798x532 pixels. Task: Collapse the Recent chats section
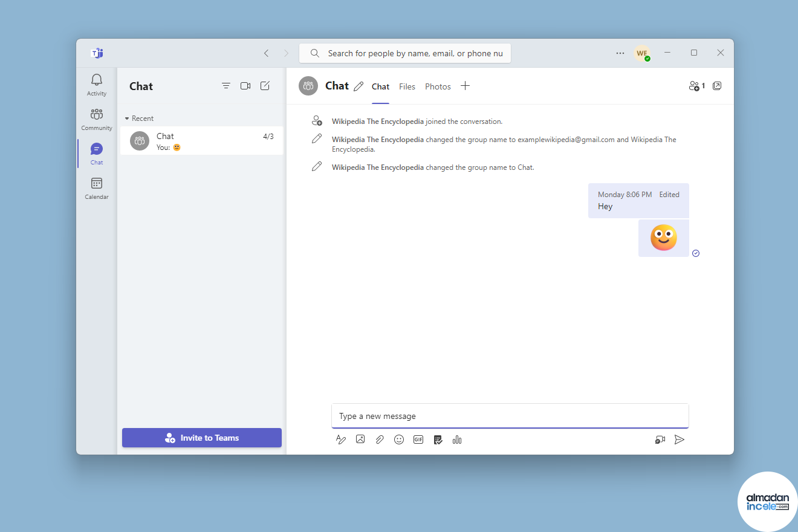(139, 118)
